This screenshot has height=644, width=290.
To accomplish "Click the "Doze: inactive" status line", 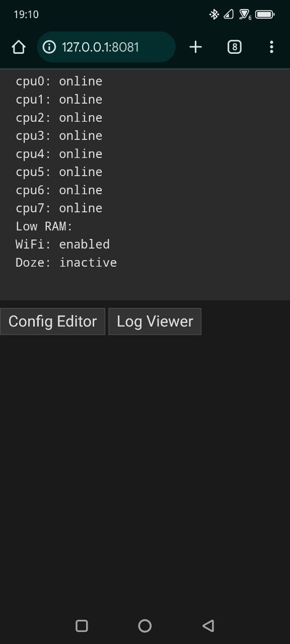I will (x=66, y=263).
